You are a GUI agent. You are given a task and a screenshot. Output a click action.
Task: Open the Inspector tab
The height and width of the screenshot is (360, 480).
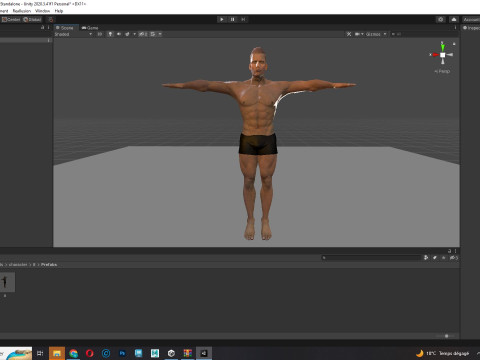coord(471,28)
